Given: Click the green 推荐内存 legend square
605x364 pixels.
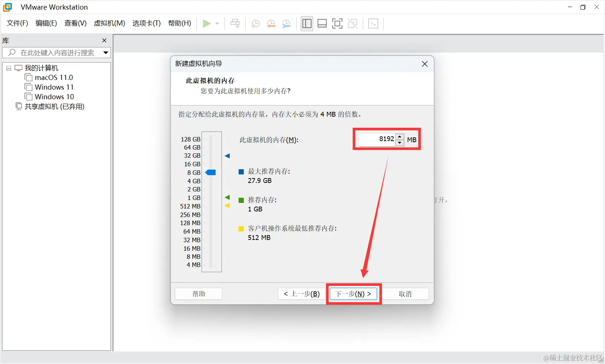Looking at the screenshot, I should pyautogui.click(x=241, y=200).
